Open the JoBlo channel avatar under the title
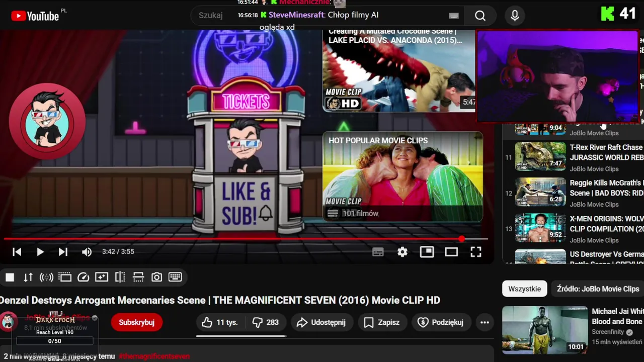 click(x=8, y=322)
